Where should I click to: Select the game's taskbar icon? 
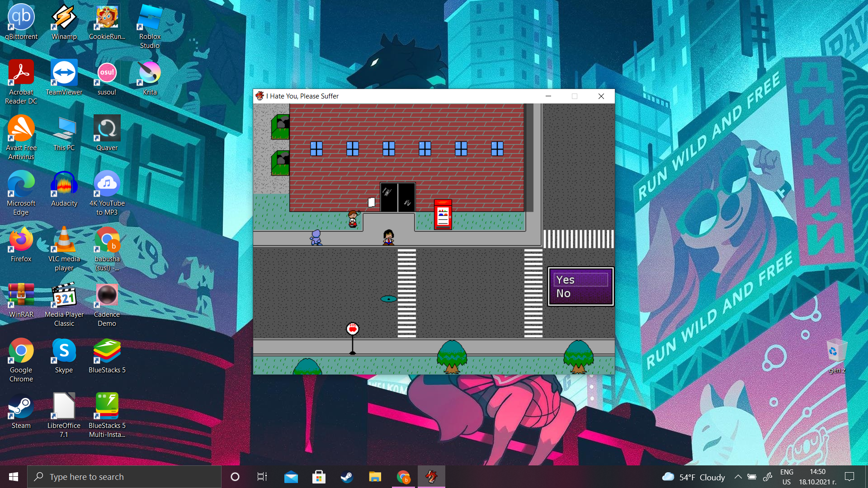pyautogui.click(x=431, y=477)
